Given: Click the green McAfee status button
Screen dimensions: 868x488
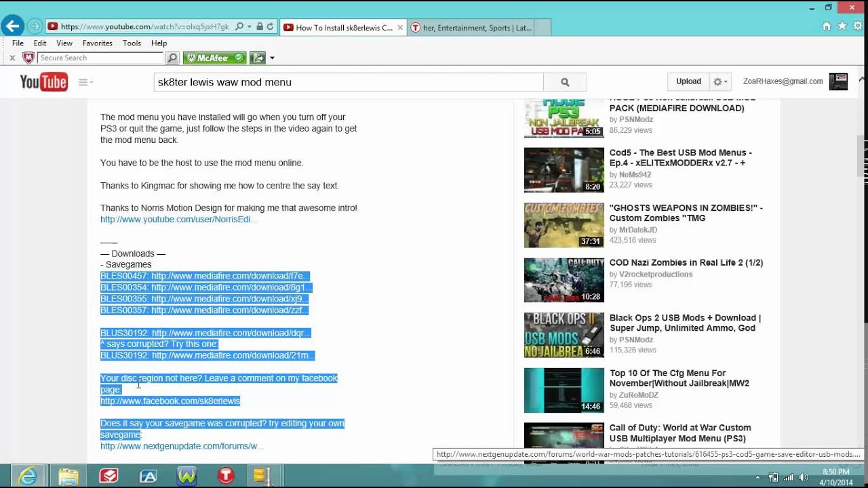Looking at the screenshot, I should tap(215, 58).
